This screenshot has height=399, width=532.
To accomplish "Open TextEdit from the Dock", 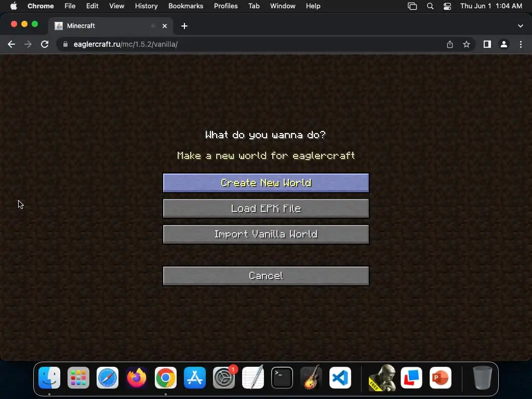I will pyautogui.click(x=253, y=378).
